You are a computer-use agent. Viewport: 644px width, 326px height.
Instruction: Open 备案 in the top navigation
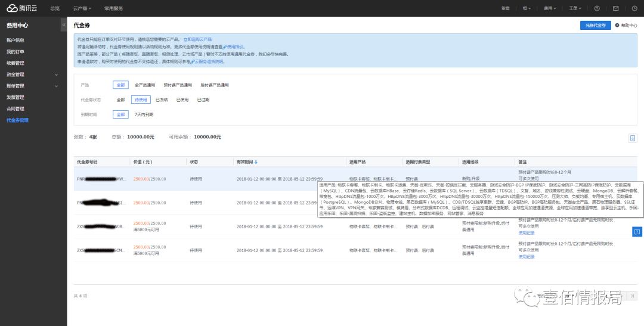pos(506,8)
